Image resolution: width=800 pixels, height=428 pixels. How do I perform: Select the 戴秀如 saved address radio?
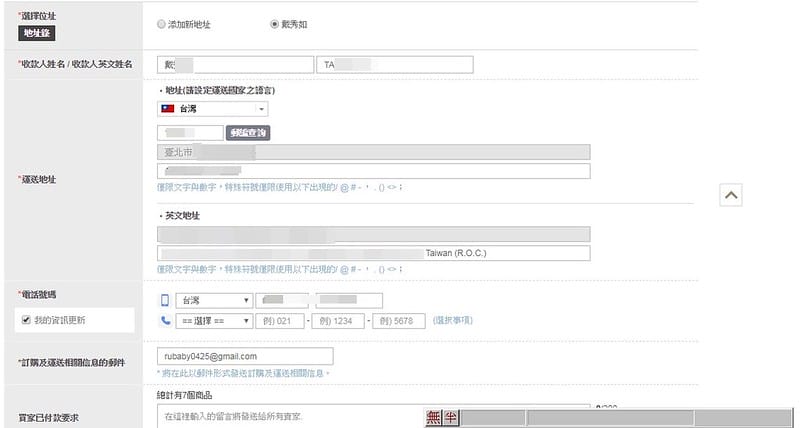[x=274, y=25]
